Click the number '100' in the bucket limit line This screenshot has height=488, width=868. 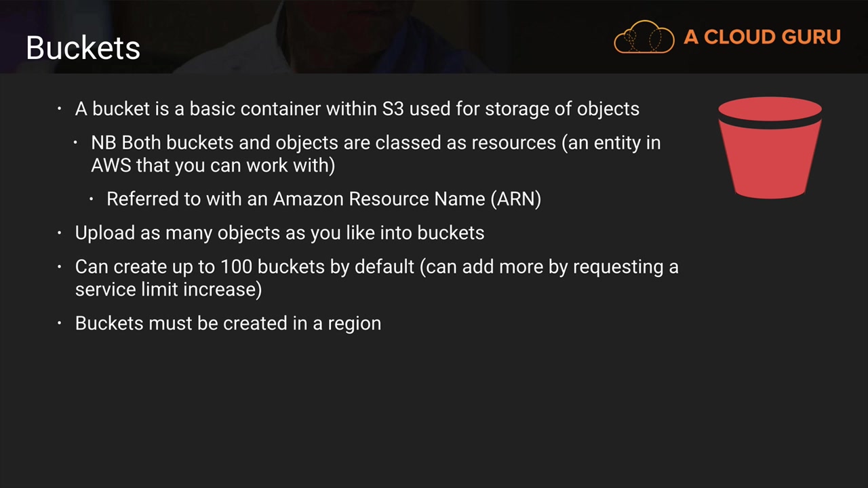click(237, 266)
